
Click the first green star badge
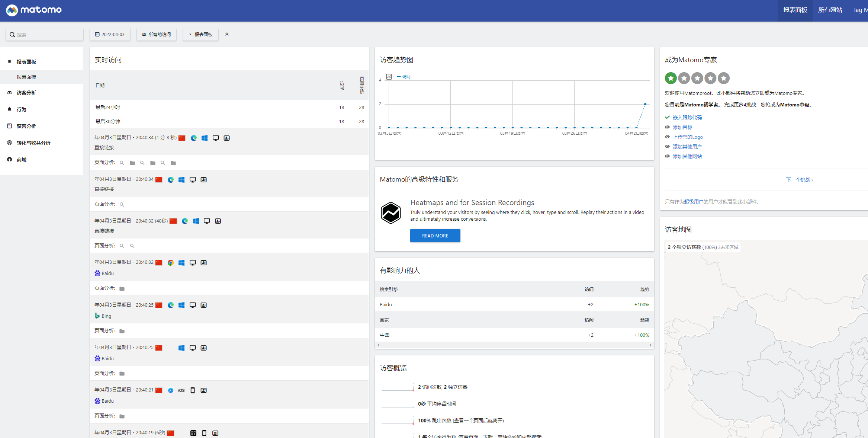(671, 78)
